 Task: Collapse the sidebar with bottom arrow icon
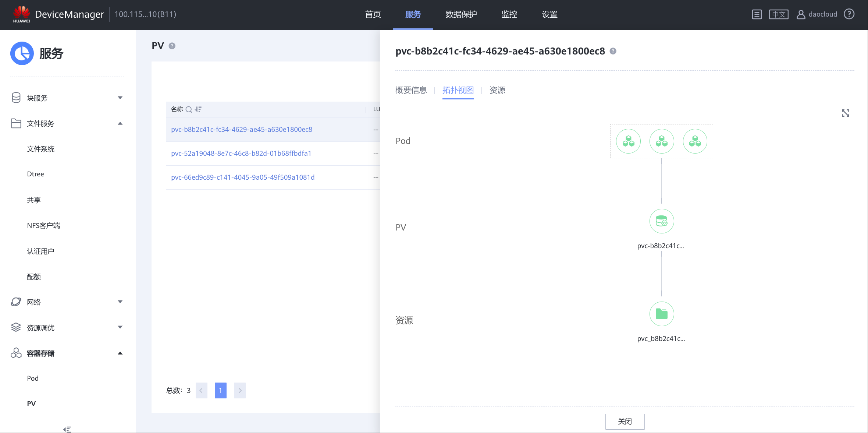click(67, 429)
